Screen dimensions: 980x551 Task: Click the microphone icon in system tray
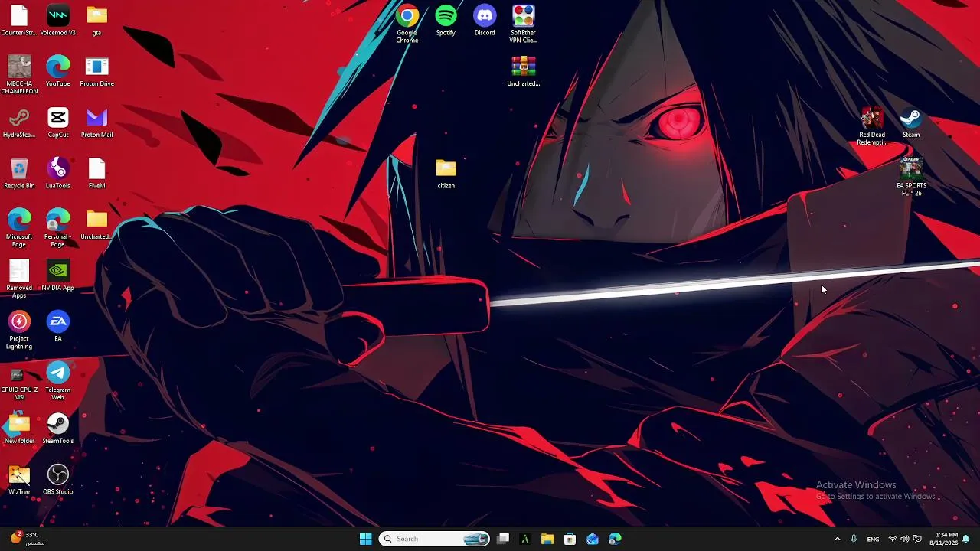(x=854, y=539)
